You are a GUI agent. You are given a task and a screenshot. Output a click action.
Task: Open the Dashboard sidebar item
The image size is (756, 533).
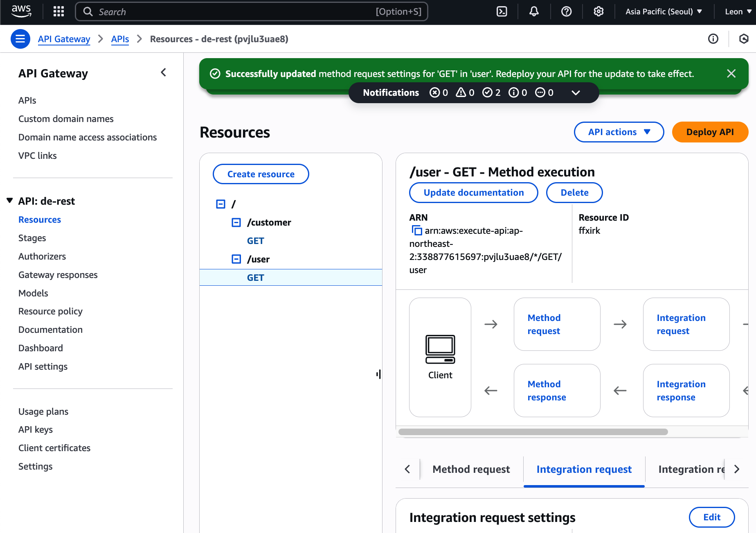click(40, 348)
